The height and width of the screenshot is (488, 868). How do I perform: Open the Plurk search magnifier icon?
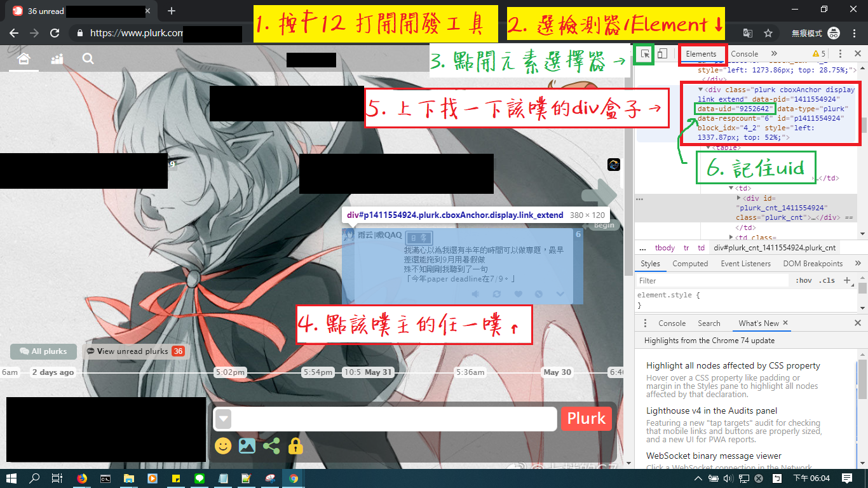pyautogui.click(x=88, y=59)
